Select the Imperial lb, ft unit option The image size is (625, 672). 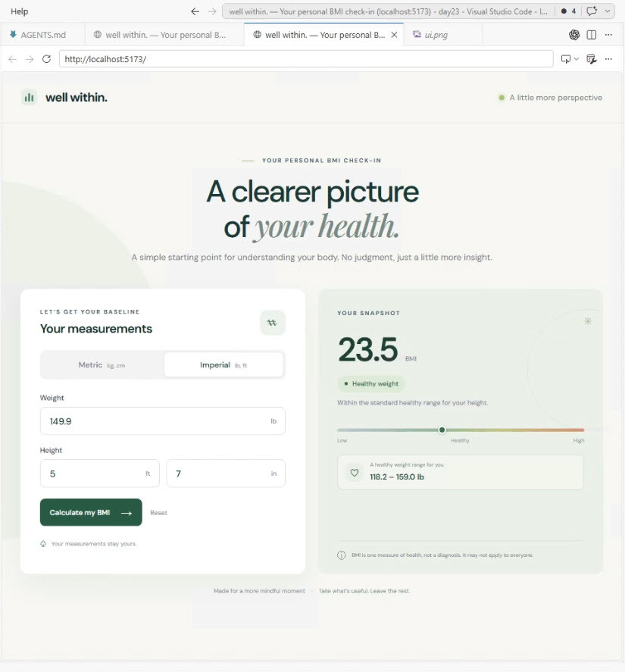[x=223, y=365]
